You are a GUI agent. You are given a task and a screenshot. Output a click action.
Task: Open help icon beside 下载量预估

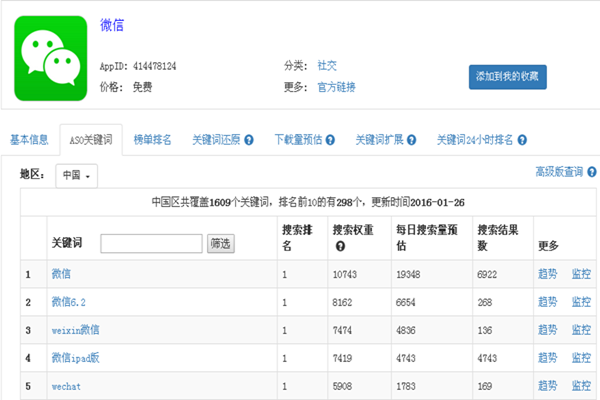tap(330, 140)
